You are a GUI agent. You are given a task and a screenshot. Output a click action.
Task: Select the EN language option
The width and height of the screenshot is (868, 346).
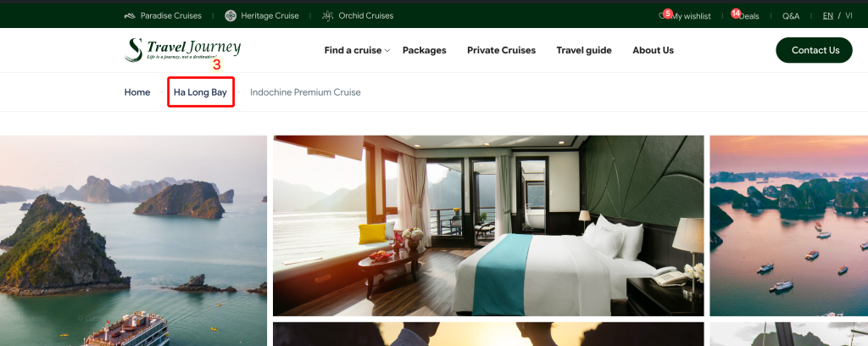[x=827, y=15]
